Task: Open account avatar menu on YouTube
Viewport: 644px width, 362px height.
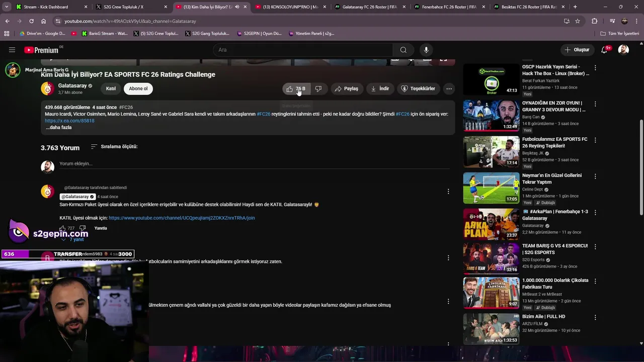Action: [623, 50]
